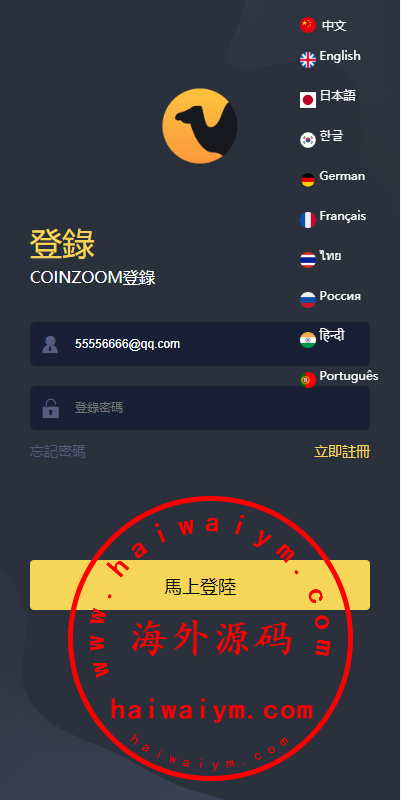Select Português language option
This screenshot has width=401, height=800.
349,376
